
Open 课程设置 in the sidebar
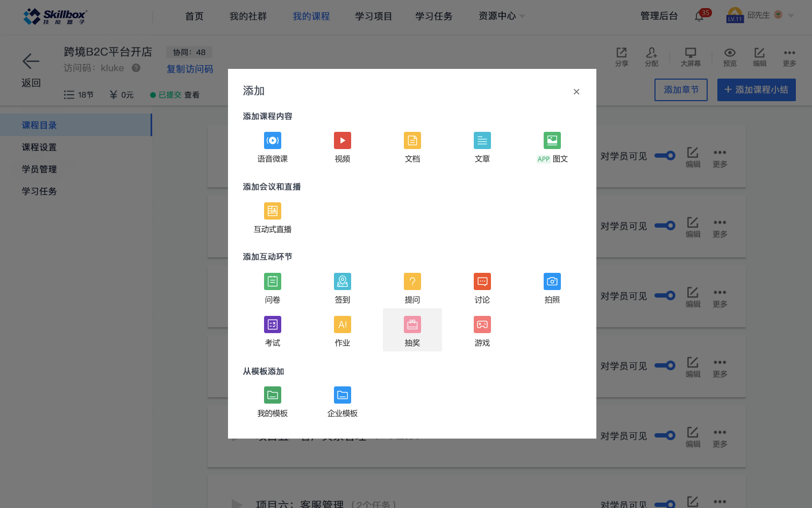pyautogui.click(x=39, y=147)
